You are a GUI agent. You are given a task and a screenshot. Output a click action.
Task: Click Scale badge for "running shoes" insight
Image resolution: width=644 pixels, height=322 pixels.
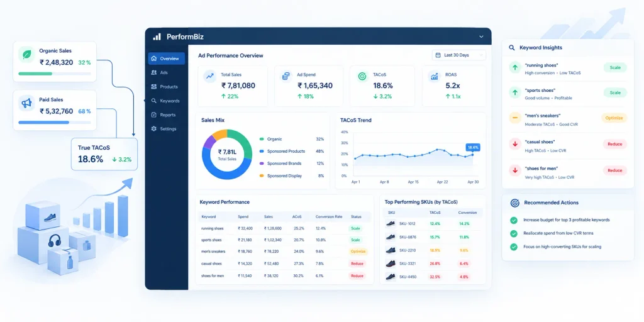tap(615, 67)
